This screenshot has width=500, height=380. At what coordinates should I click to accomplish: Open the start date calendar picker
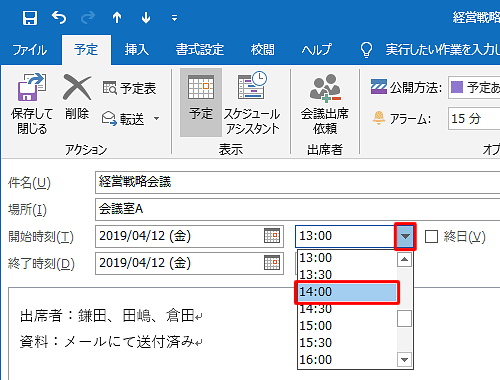coord(272,236)
